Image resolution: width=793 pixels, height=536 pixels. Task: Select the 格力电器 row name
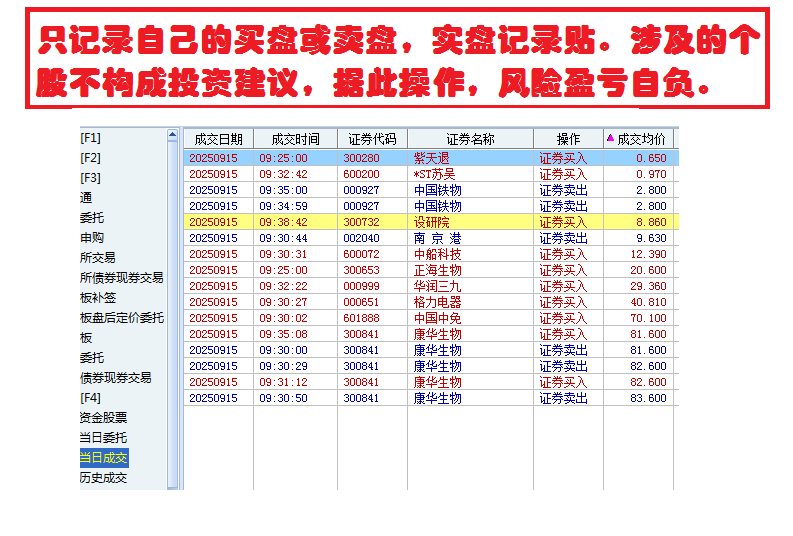tap(437, 302)
